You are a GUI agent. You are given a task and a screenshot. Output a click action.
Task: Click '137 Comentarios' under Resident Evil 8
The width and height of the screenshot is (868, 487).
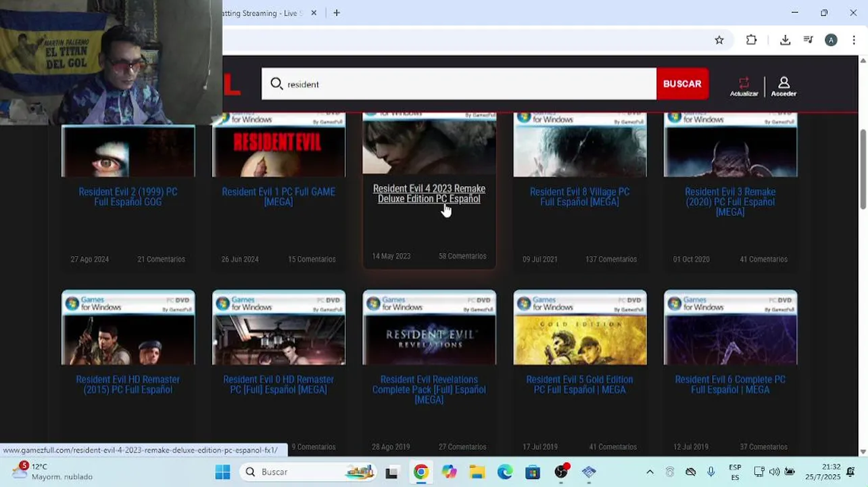(x=611, y=259)
